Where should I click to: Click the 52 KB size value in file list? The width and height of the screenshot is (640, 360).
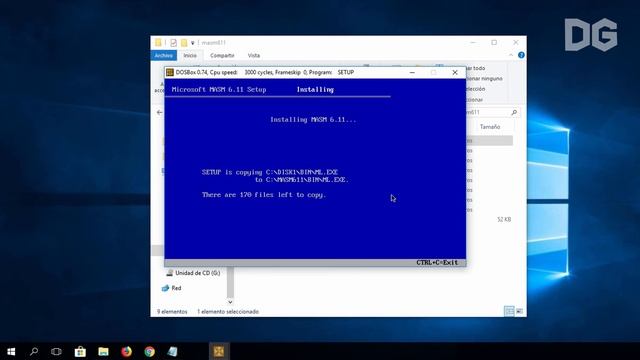coord(504,220)
